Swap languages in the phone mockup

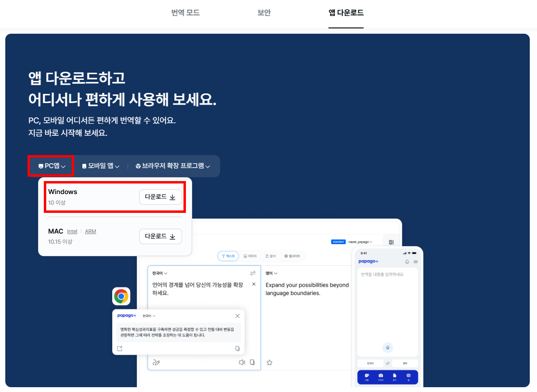[388, 363]
